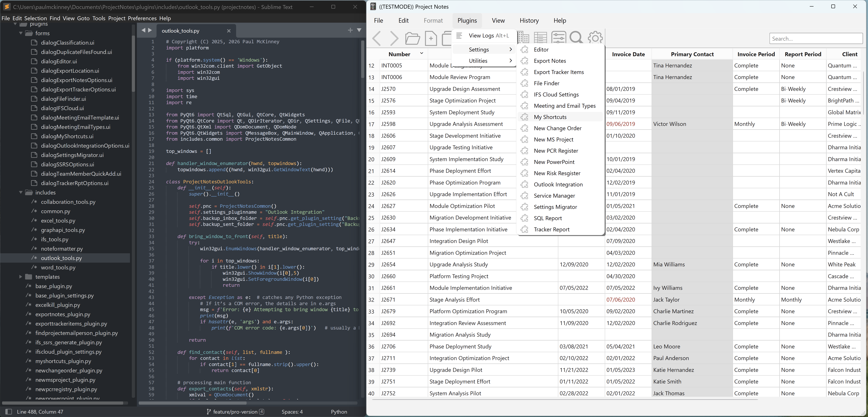The width and height of the screenshot is (868, 417).
Task: Click the puzzle icon beside Outlook Integration
Action: (524, 184)
